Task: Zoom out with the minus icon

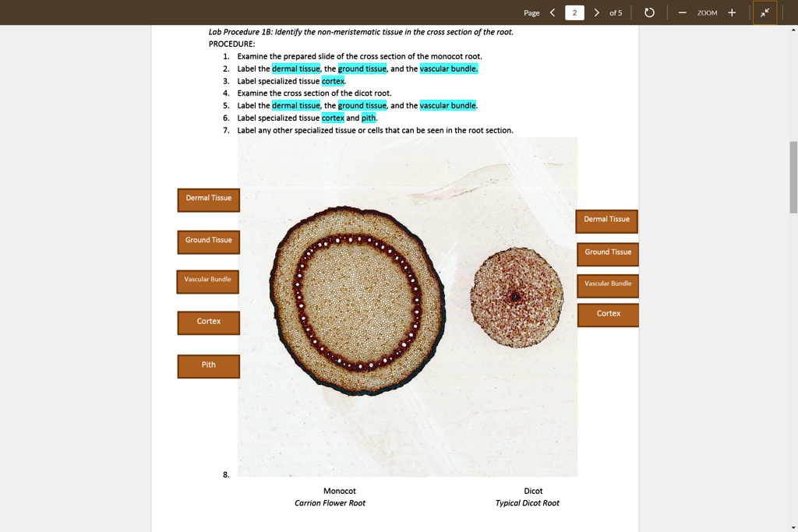Action: 682,12
